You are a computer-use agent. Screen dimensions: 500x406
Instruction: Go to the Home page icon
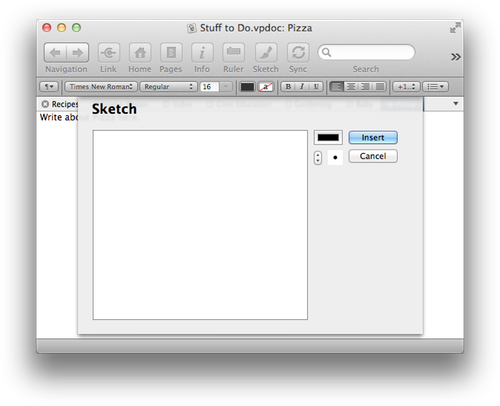click(140, 53)
